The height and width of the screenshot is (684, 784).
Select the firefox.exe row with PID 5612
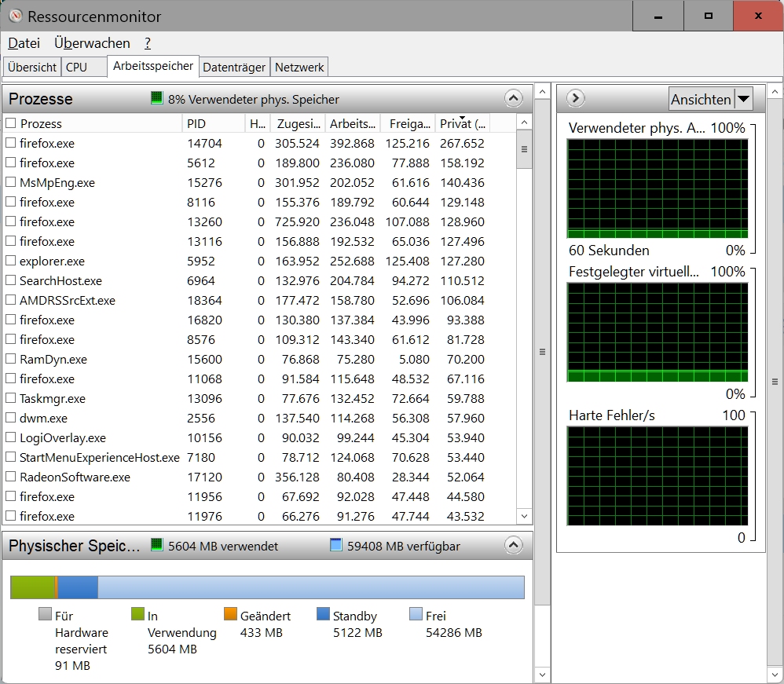pyautogui.click(x=259, y=163)
